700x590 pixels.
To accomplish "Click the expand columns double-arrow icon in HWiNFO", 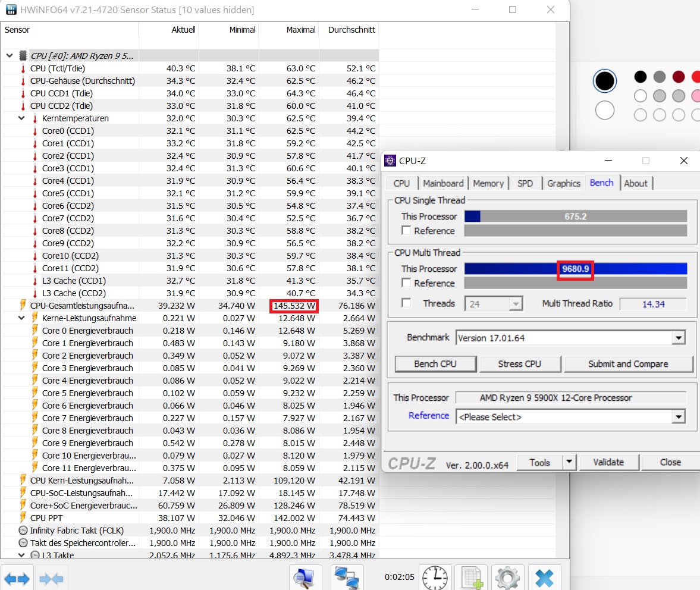I will (17, 579).
